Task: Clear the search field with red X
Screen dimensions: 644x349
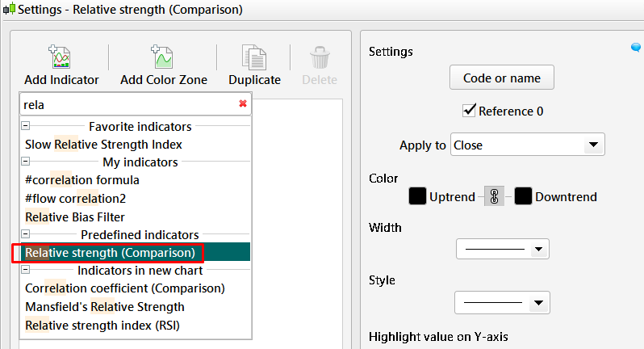Action: [x=243, y=104]
